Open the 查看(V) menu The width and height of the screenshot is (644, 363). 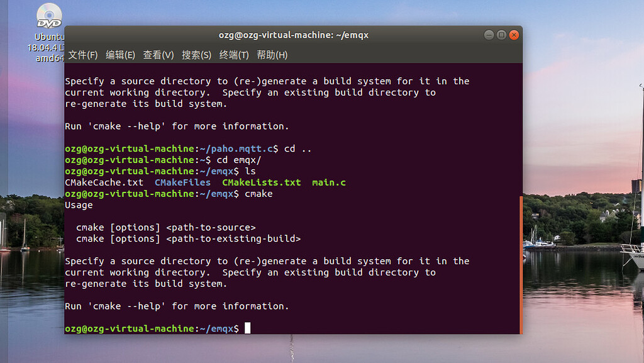point(158,55)
